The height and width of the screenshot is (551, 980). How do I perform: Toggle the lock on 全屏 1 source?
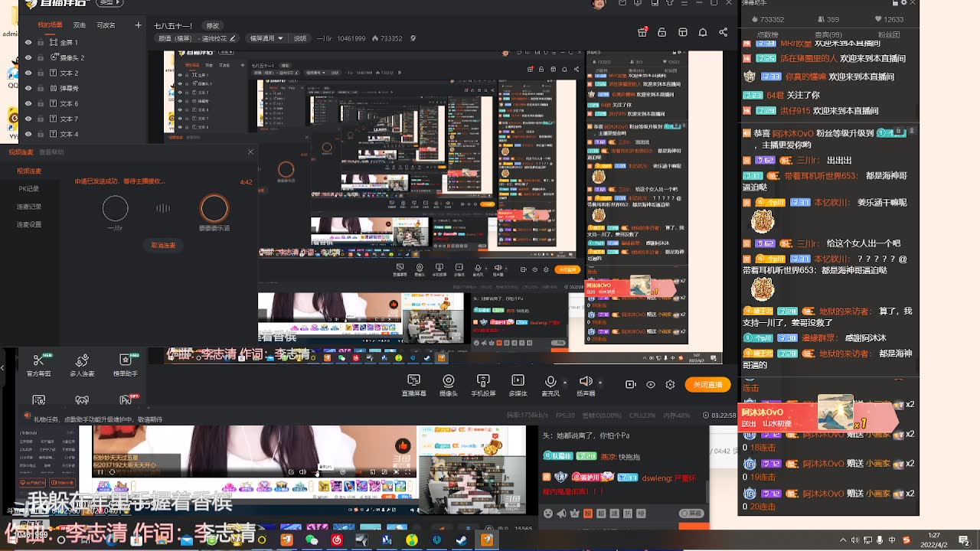click(41, 42)
